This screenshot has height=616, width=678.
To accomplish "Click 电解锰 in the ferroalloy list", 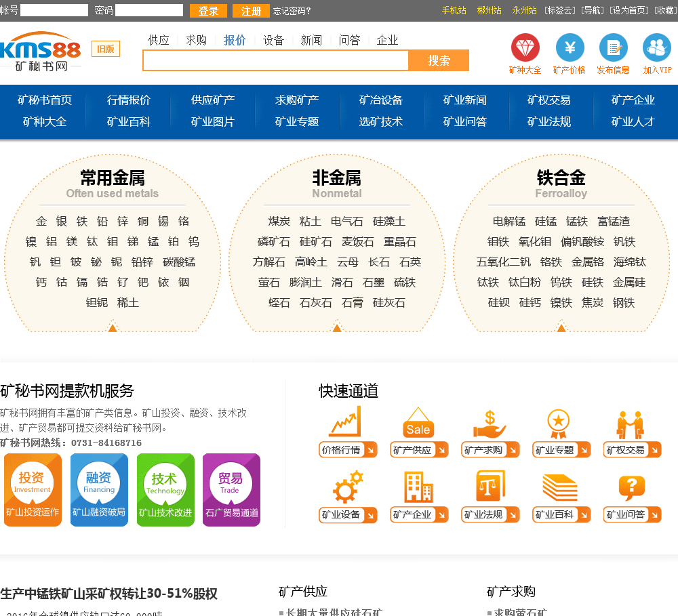I will point(509,222).
